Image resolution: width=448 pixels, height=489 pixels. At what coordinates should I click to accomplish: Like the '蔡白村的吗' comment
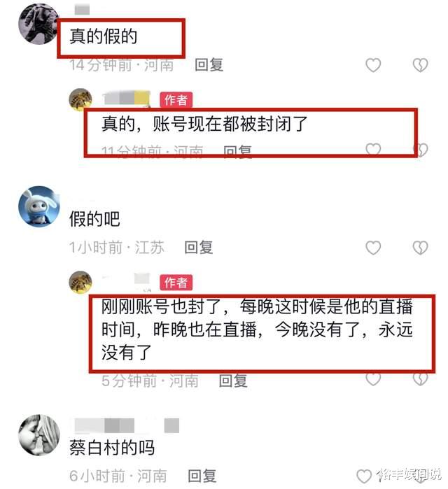point(364,476)
